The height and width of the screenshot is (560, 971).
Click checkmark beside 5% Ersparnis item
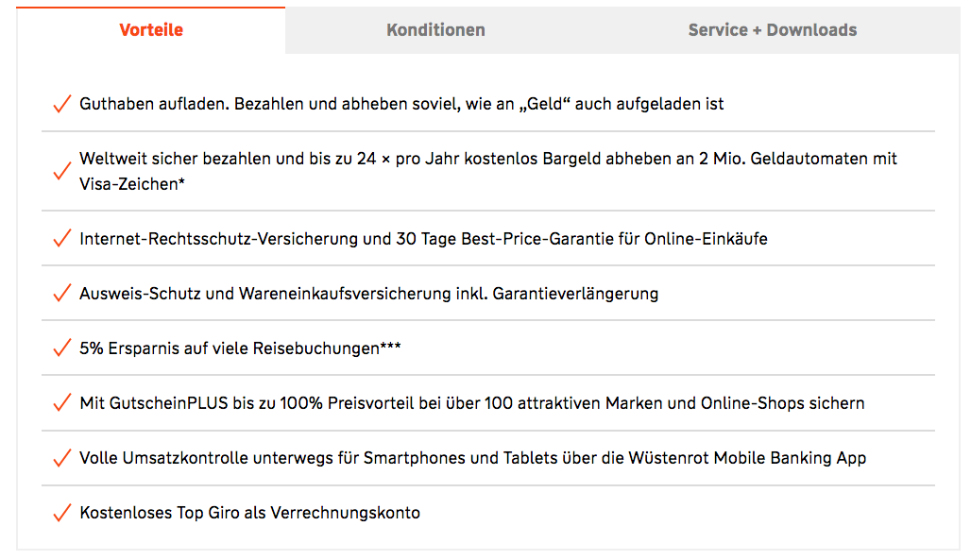(x=62, y=348)
